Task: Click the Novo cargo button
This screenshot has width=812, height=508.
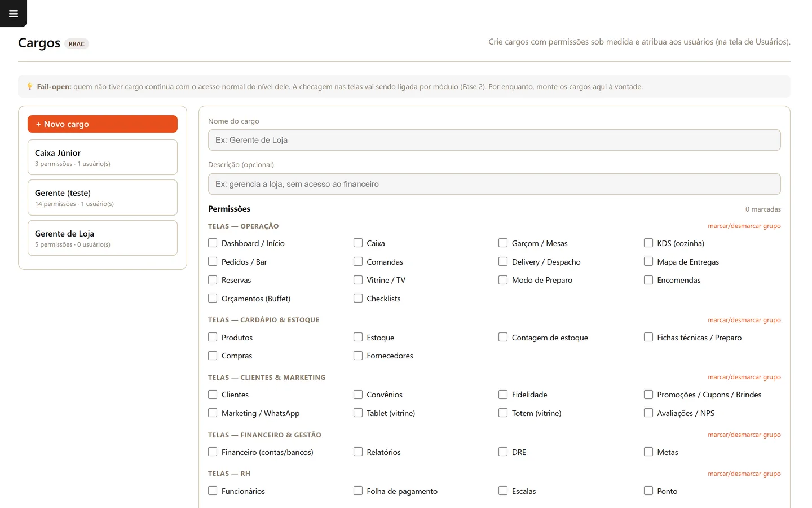Action: coord(103,124)
